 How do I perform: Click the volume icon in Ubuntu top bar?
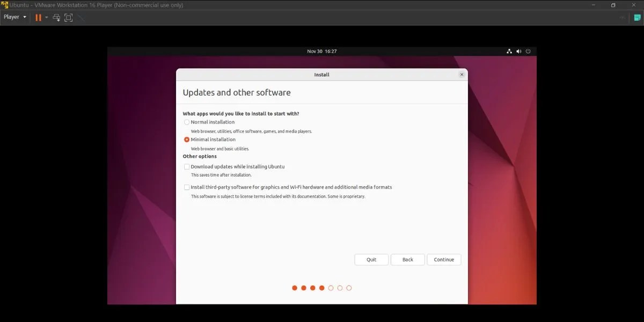point(518,51)
